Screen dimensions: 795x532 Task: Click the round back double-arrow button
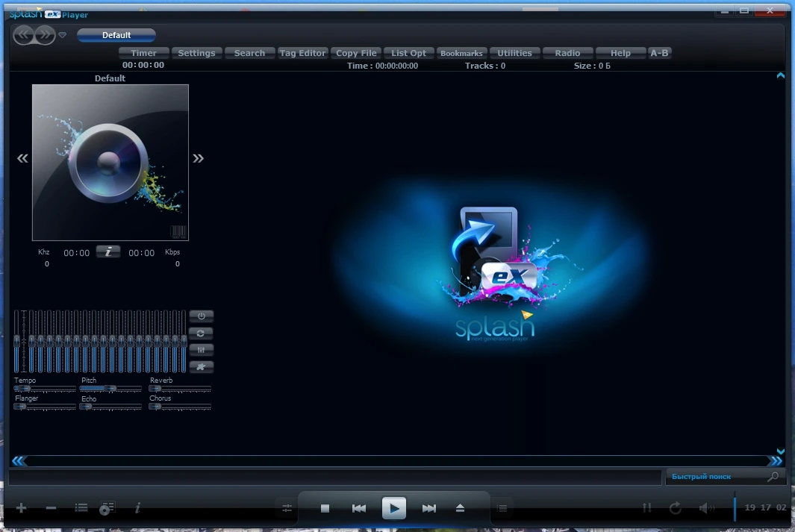pos(23,35)
